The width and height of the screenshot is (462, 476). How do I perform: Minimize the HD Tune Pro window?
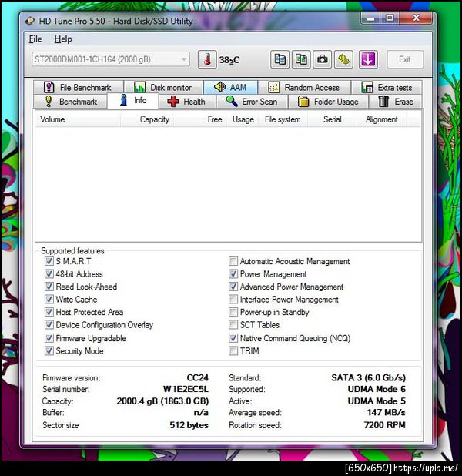[x=370, y=18]
